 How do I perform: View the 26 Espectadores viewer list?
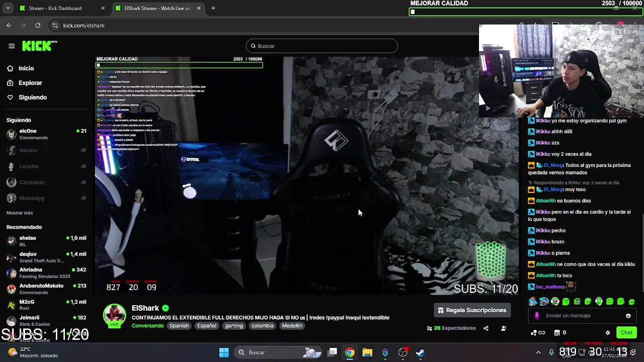coord(451,328)
